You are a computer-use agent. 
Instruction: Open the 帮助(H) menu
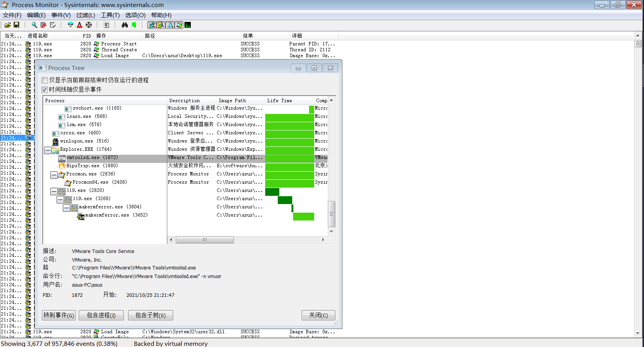coord(161,15)
